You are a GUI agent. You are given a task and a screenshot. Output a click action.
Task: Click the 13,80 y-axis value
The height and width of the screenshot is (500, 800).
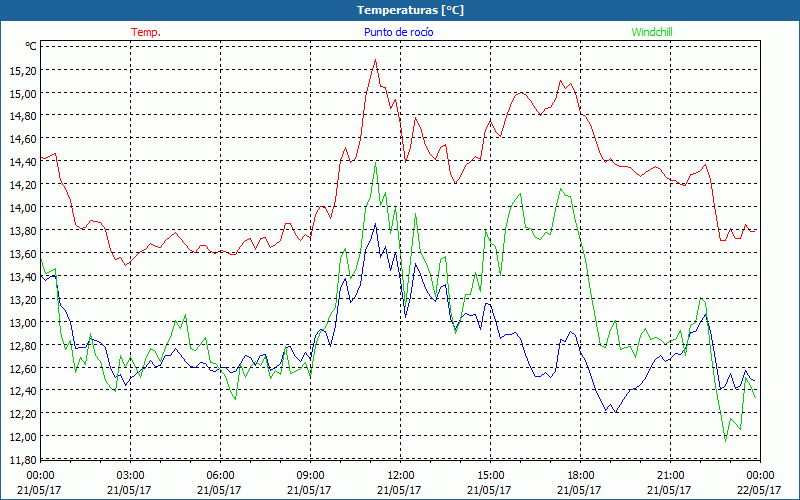point(23,230)
